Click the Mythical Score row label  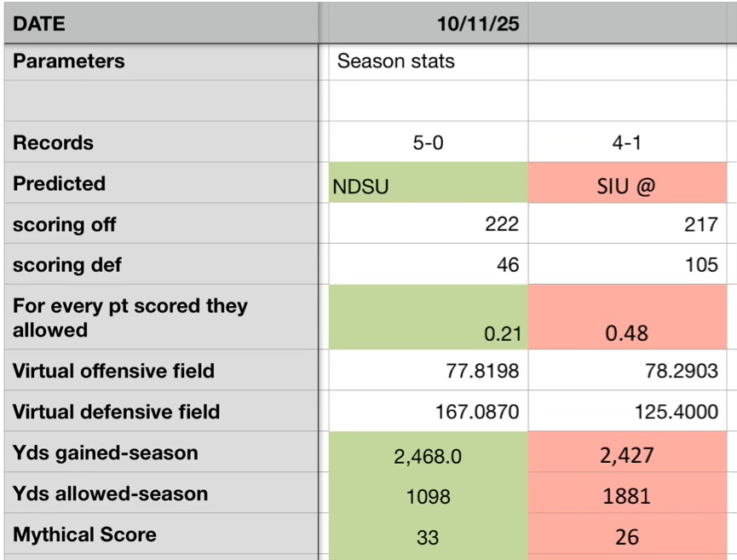click(162, 535)
